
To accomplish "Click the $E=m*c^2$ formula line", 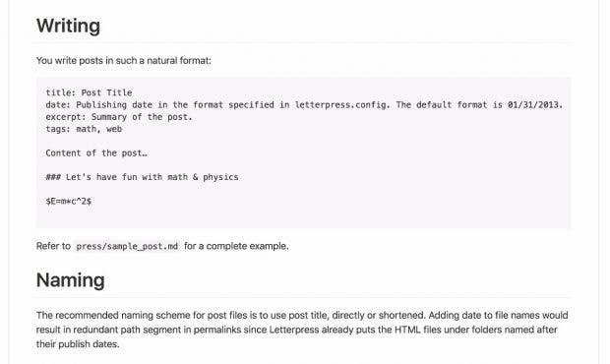I will click(69, 201).
